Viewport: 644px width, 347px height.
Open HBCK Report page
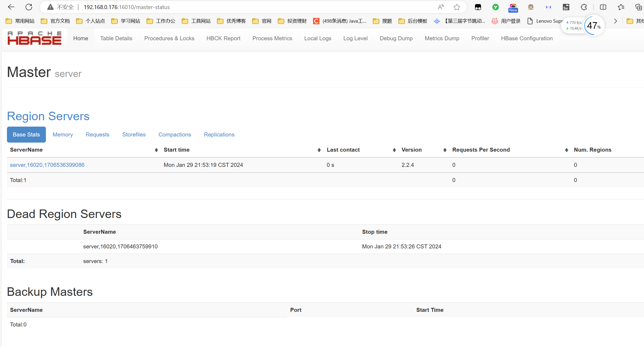(x=223, y=38)
